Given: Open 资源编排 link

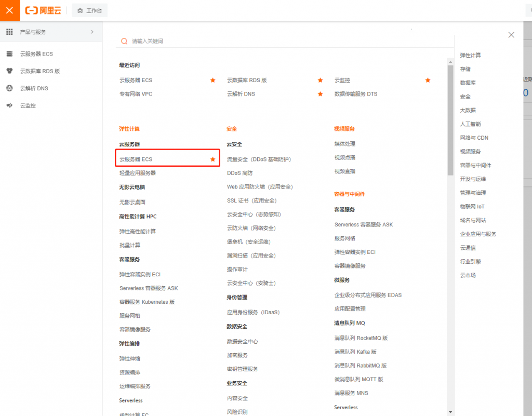Looking at the screenshot, I should click(x=129, y=372).
